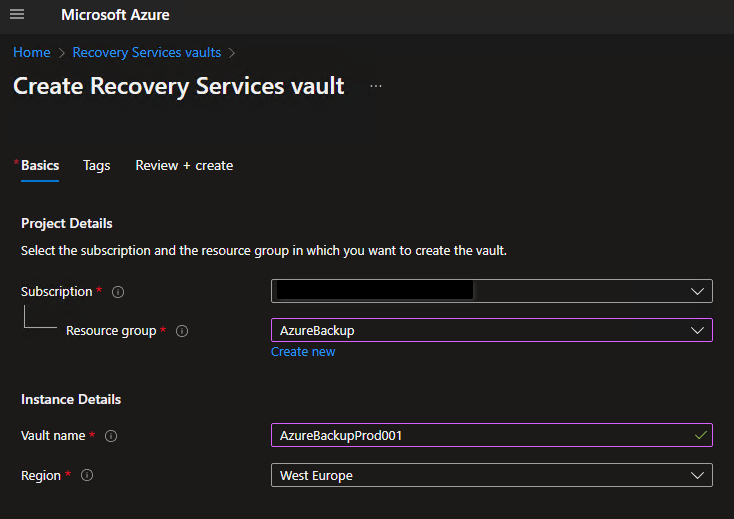The height and width of the screenshot is (519, 734).
Task: Click Create new resource group link
Action: pos(303,352)
